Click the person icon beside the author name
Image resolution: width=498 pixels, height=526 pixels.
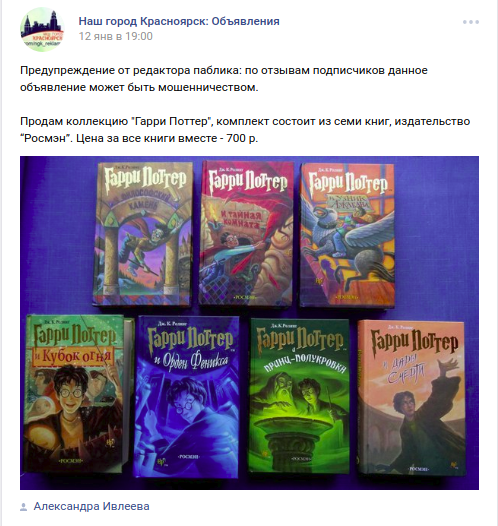point(23,507)
